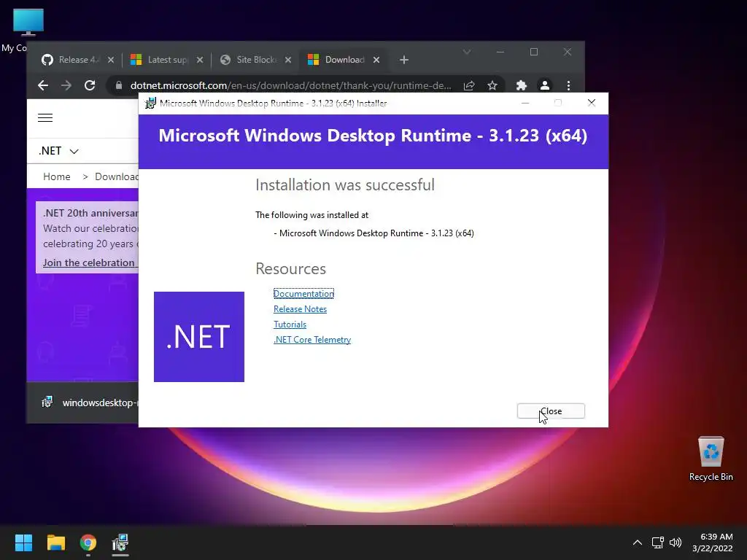Open the Windows Start menu
747x560 pixels.
[x=23, y=542]
